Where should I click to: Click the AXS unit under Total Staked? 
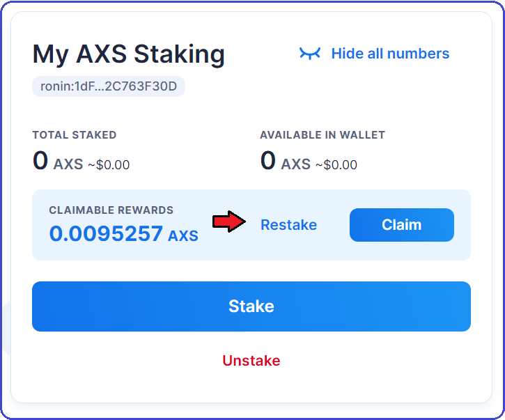pos(68,164)
